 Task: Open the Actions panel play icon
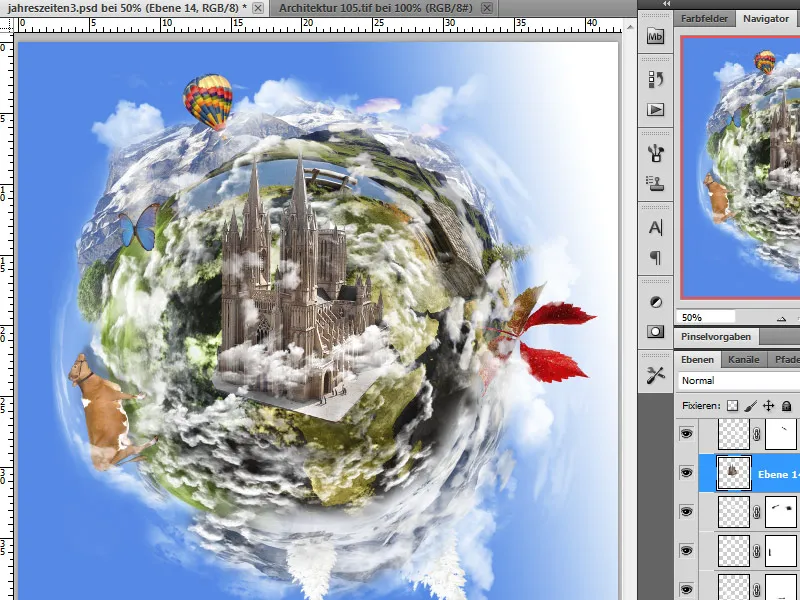point(655,110)
